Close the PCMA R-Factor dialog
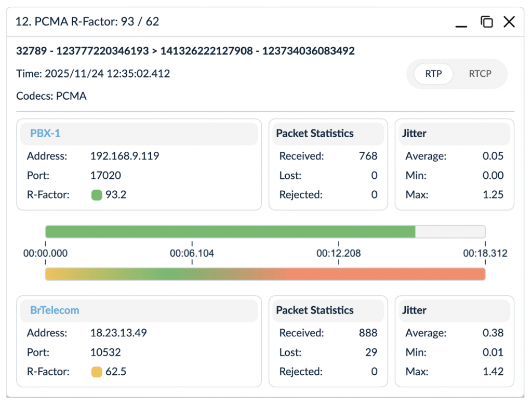The image size is (532, 407). pos(509,22)
